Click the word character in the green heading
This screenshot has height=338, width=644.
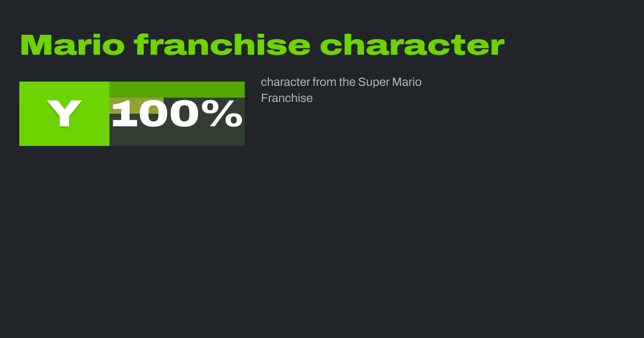[412, 45]
